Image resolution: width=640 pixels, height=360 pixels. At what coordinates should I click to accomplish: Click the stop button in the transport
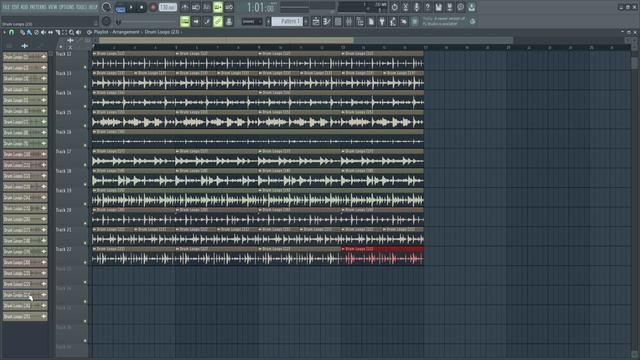(142, 7)
